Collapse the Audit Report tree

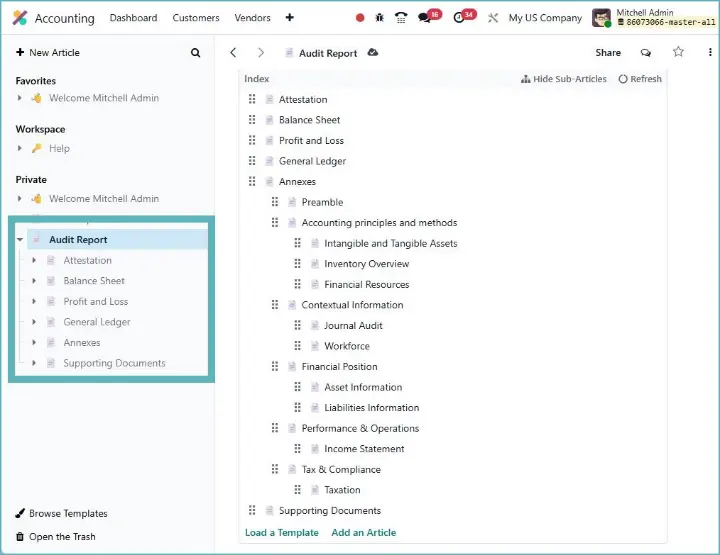[20, 240]
